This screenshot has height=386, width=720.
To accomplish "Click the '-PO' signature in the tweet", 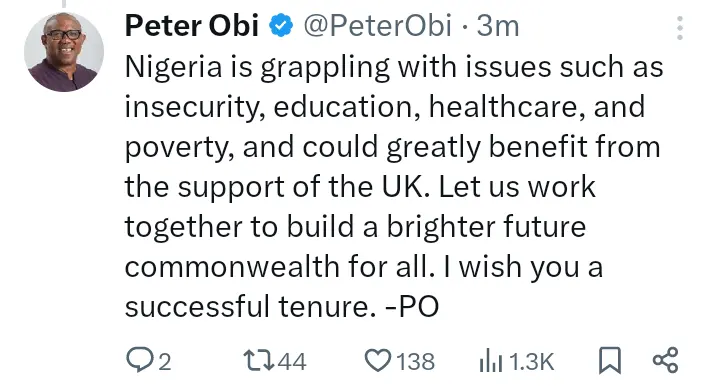I will coord(412,307).
